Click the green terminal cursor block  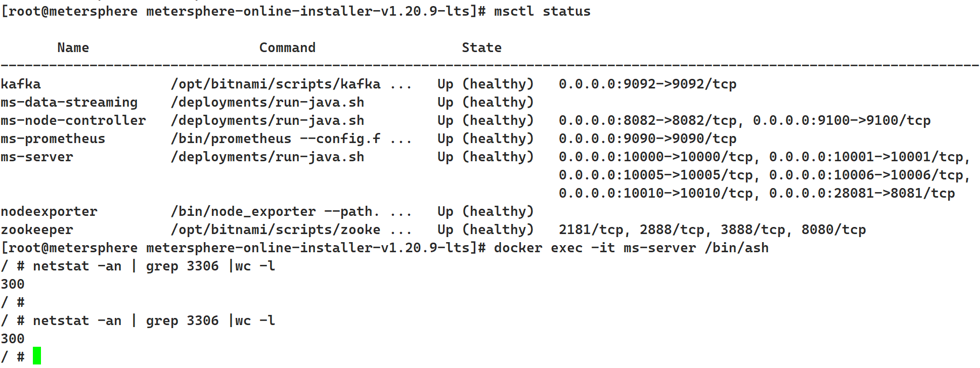click(37, 356)
